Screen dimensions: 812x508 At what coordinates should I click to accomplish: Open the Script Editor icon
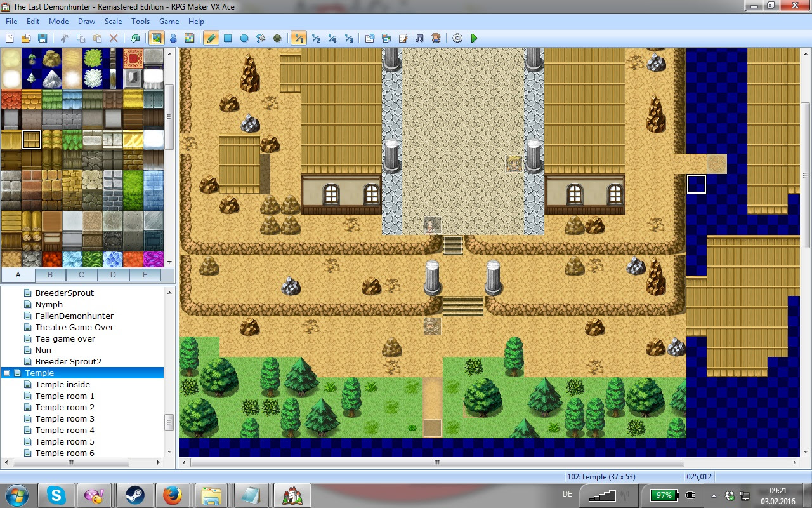pyautogui.click(x=403, y=38)
